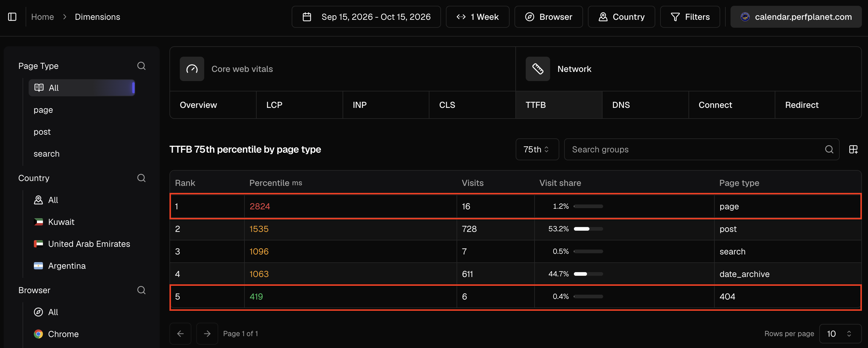Click the calendar icon in date range
Screen dimensions: 868x348
point(307,17)
